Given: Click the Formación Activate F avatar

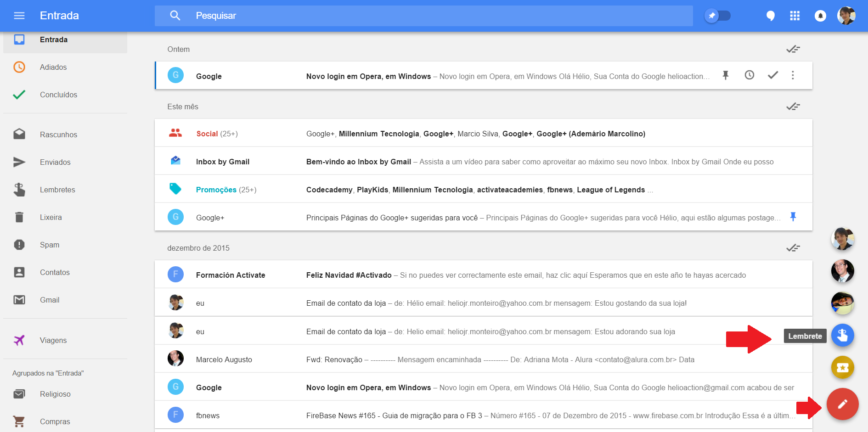Looking at the screenshot, I should (x=175, y=274).
